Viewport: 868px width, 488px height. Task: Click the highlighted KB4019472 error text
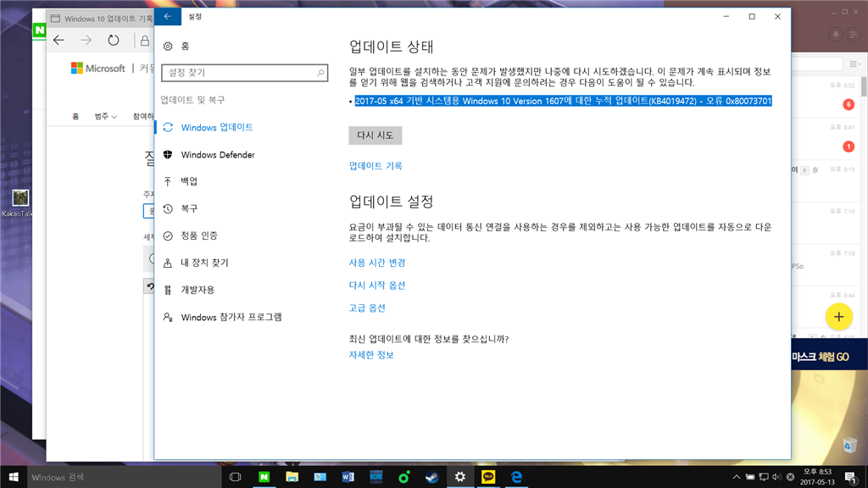[563, 102]
